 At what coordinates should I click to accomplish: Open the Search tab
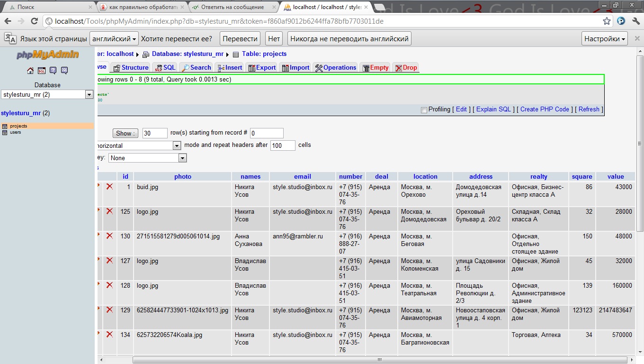pos(196,68)
